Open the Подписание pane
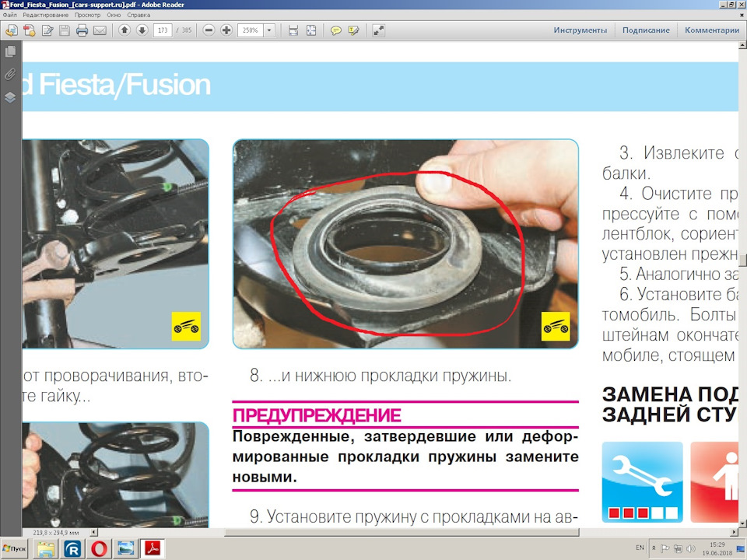747x560 pixels. coord(646,30)
